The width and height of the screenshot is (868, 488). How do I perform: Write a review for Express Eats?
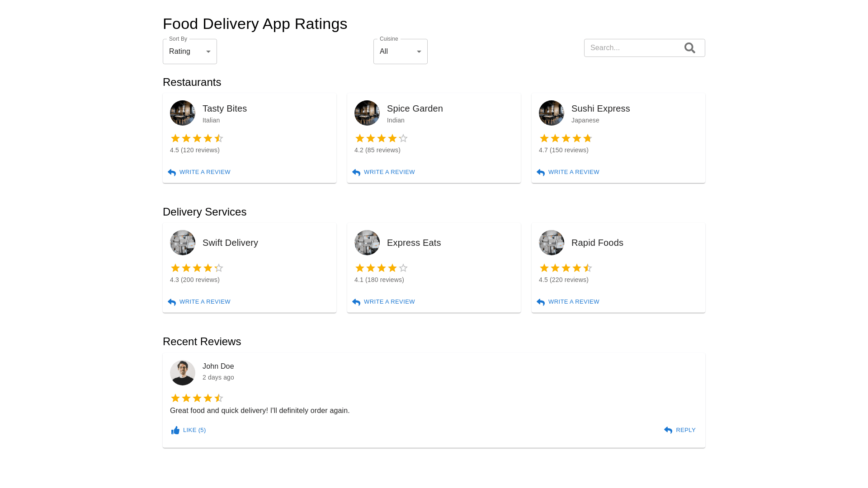383,302
